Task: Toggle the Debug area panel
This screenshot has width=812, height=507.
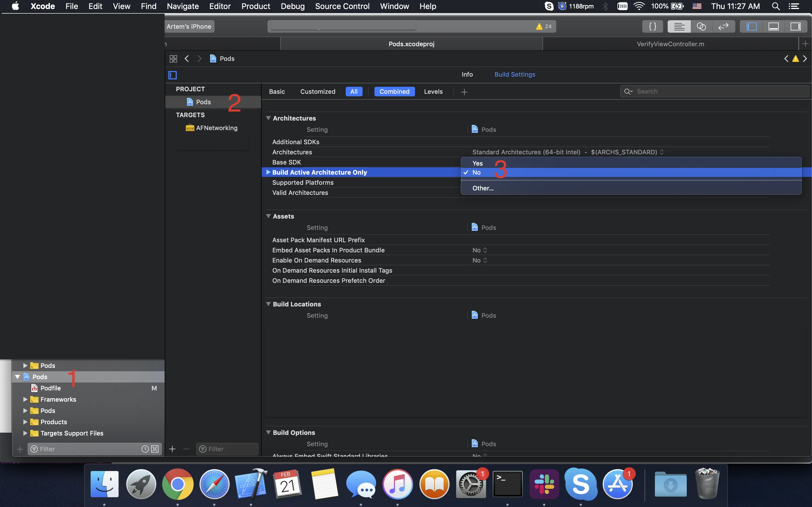Action: (x=773, y=26)
